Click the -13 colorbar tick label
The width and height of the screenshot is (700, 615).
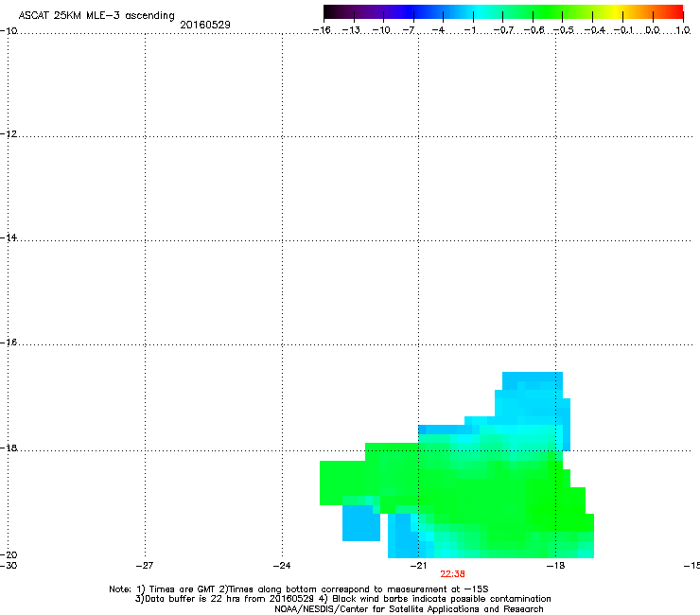point(351,30)
